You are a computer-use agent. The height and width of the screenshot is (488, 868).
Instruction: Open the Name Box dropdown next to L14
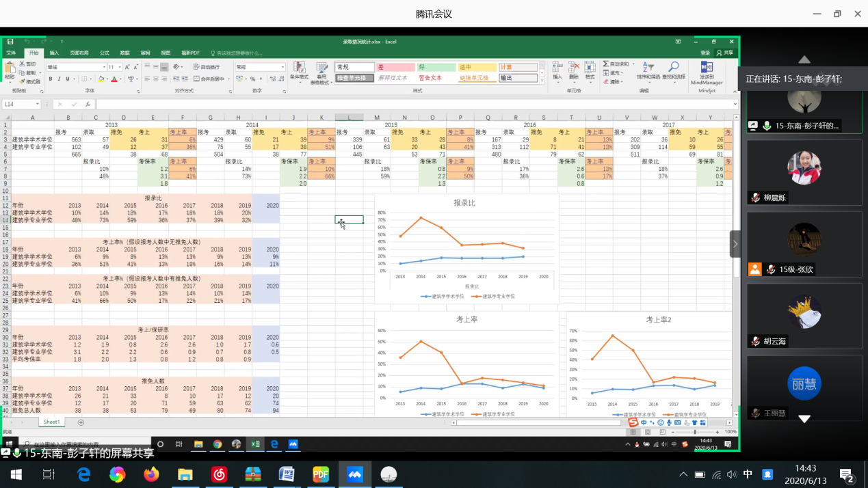(38, 105)
